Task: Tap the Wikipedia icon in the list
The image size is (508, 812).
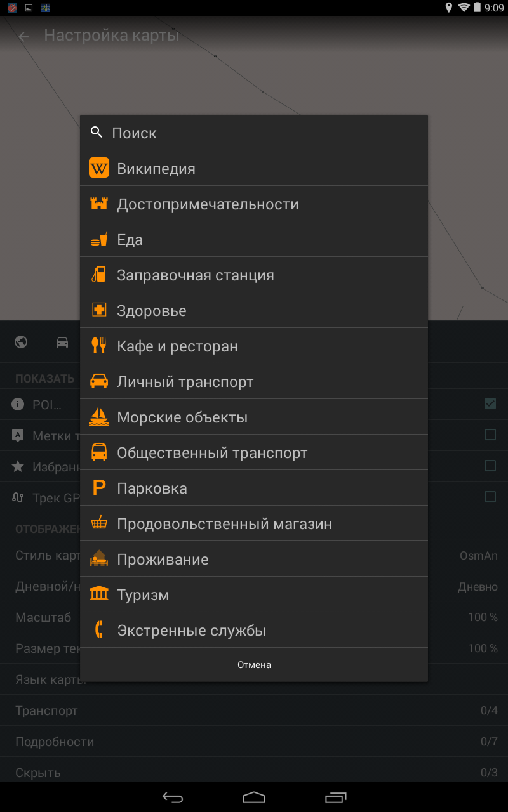Action: coord(99,168)
